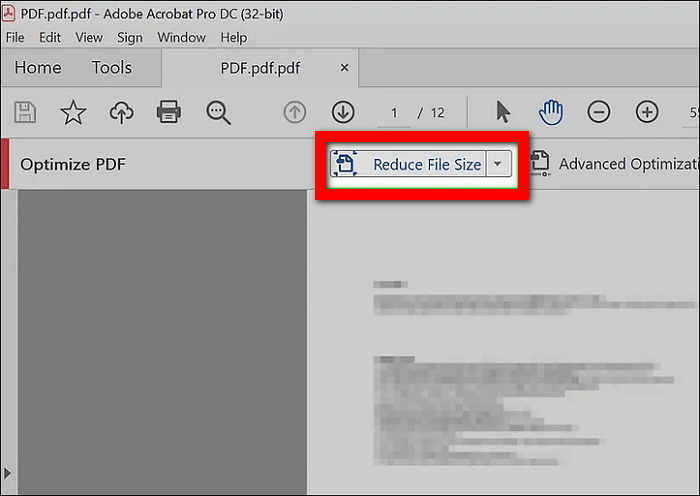
Task: Print the document using printer icon
Action: coord(169,112)
